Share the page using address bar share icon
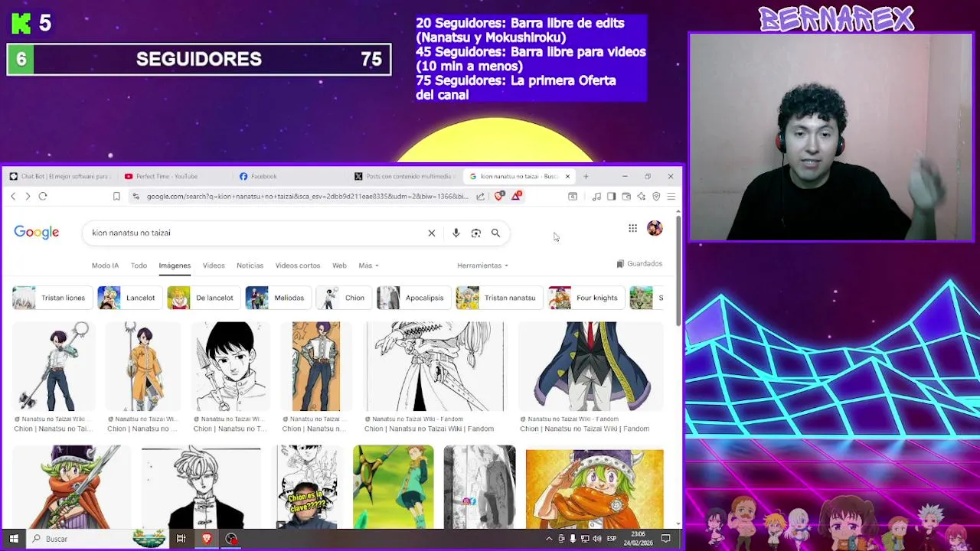 [x=480, y=197]
